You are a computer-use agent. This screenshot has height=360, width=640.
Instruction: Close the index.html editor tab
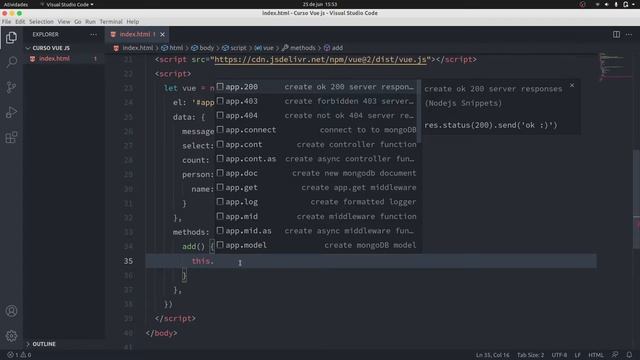tap(162, 35)
